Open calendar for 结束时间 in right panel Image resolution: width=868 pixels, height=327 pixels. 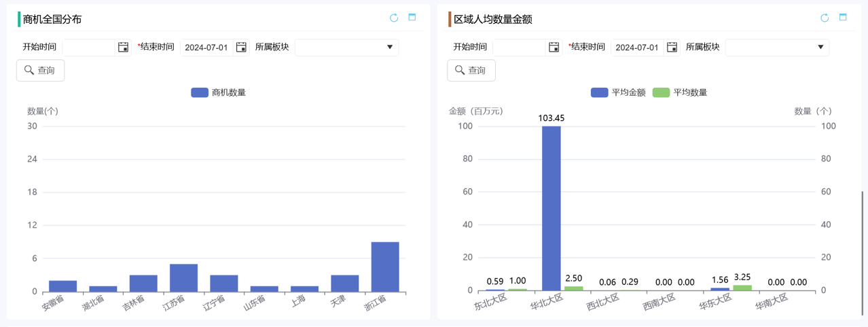[x=672, y=47]
